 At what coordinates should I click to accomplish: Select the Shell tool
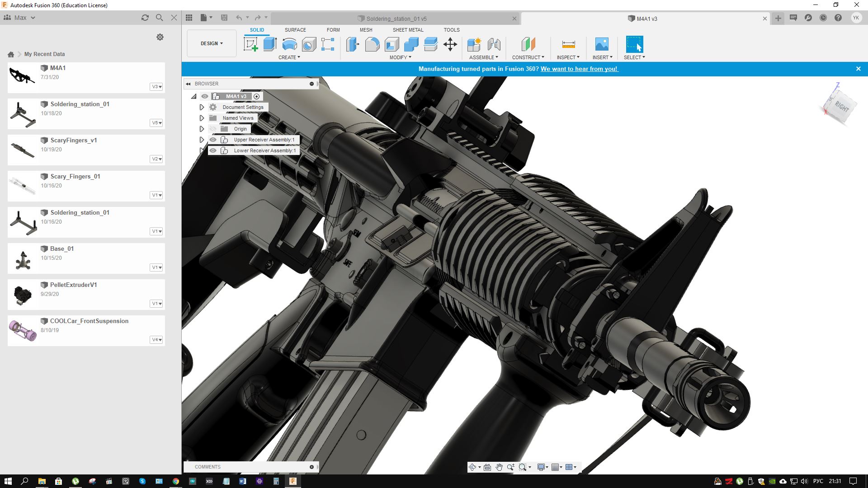pyautogui.click(x=392, y=44)
